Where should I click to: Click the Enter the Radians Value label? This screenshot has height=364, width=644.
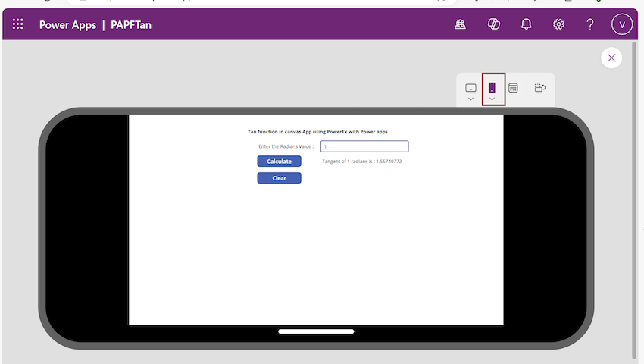286,146
